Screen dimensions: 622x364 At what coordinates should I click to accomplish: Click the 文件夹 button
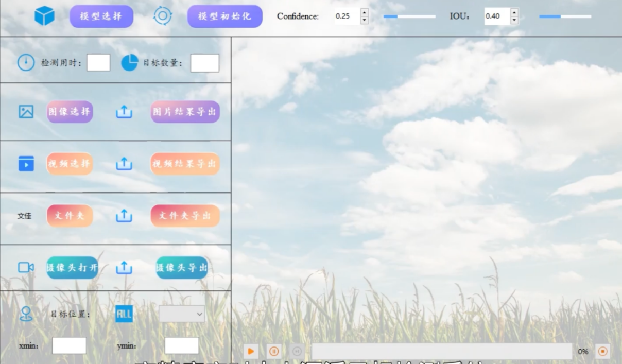(70, 216)
